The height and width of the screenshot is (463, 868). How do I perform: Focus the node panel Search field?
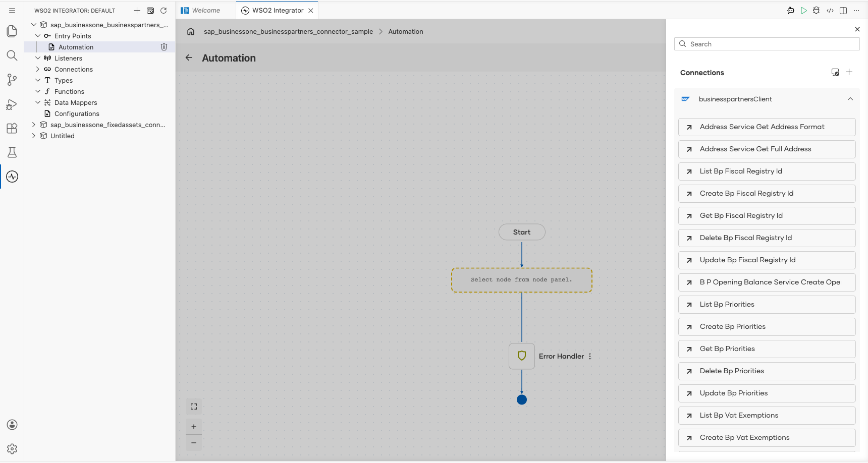click(767, 44)
